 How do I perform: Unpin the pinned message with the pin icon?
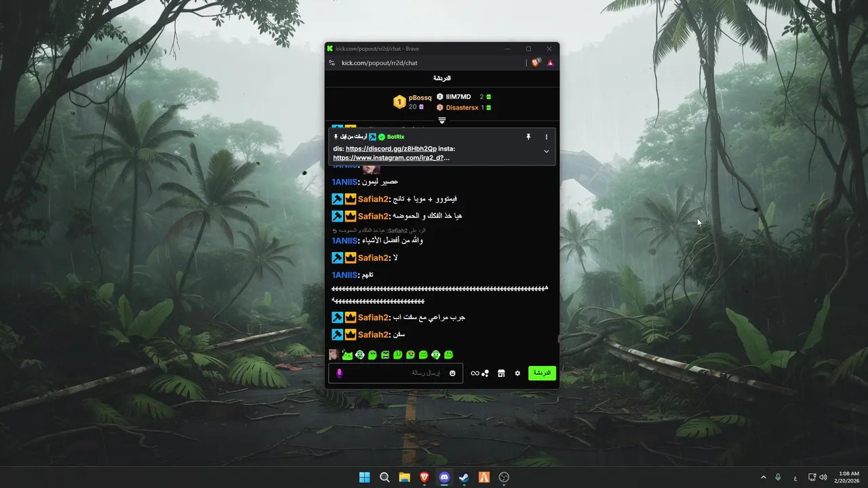(x=528, y=137)
